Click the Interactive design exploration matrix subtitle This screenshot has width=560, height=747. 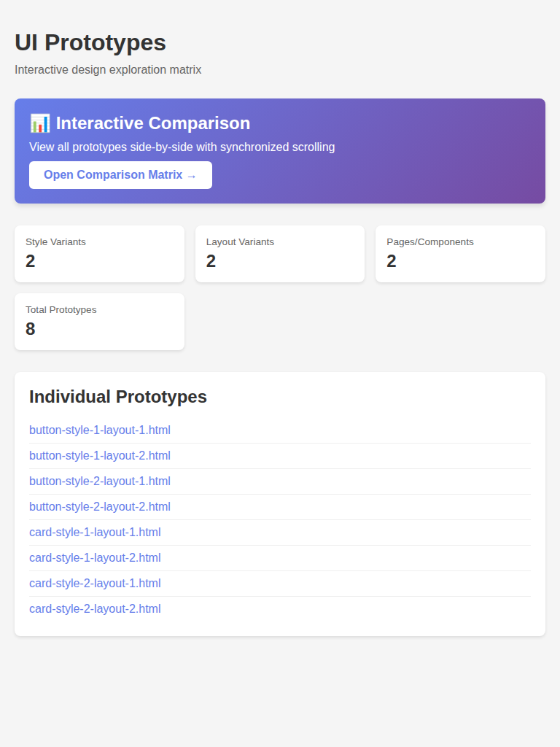(108, 70)
